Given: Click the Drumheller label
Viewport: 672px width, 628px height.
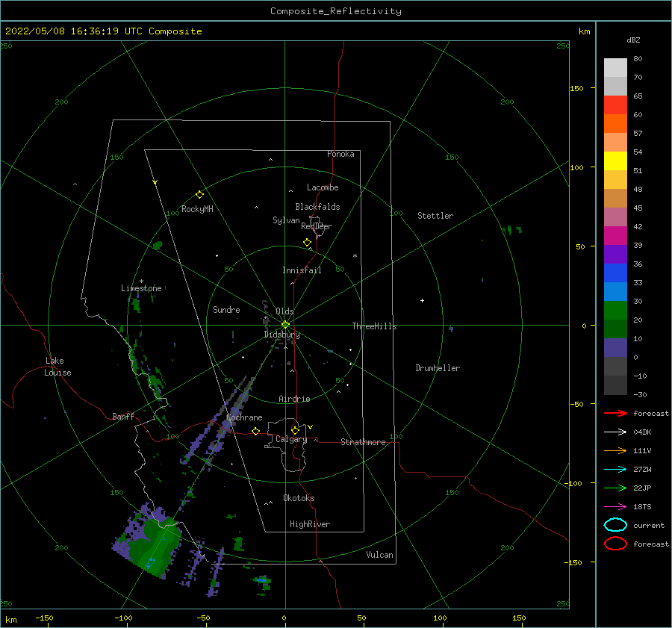Looking at the screenshot, I should pos(438,368).
